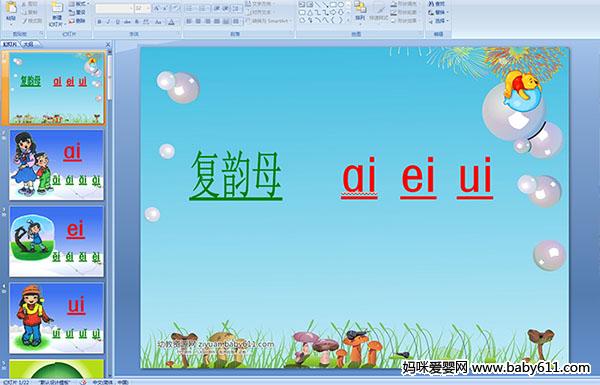The image size is (600, 385).
Task: Click the red 'ai' text on the slide
Action: pyautogui.click(x=359, y=177)
